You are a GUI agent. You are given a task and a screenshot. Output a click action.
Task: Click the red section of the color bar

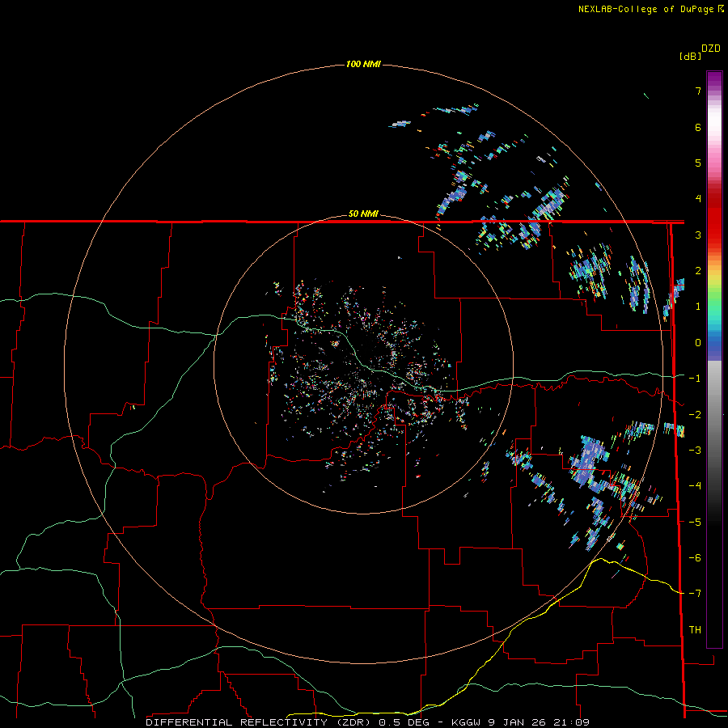click(714, 216)
